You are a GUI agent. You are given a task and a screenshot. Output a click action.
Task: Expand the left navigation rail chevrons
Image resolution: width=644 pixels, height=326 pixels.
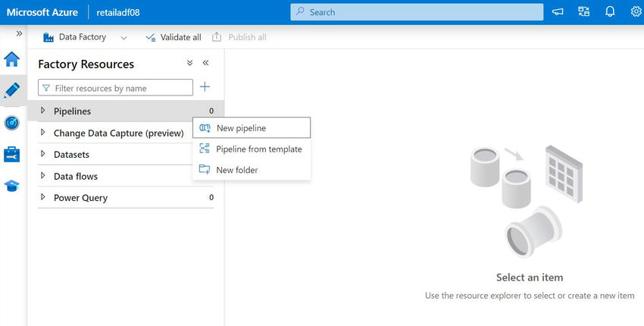click(19, 33)
